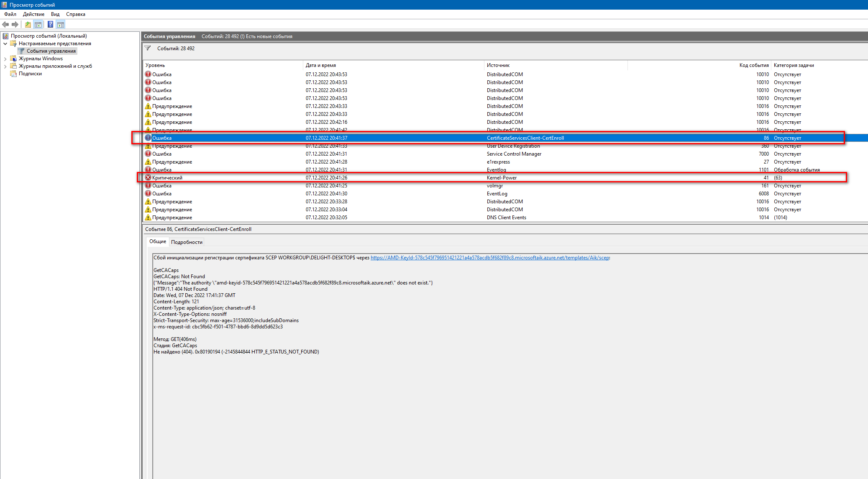Toggle the console tree toolbar icon
The image size is (868, 479).
pyautogui.click(x=38, y=24)
